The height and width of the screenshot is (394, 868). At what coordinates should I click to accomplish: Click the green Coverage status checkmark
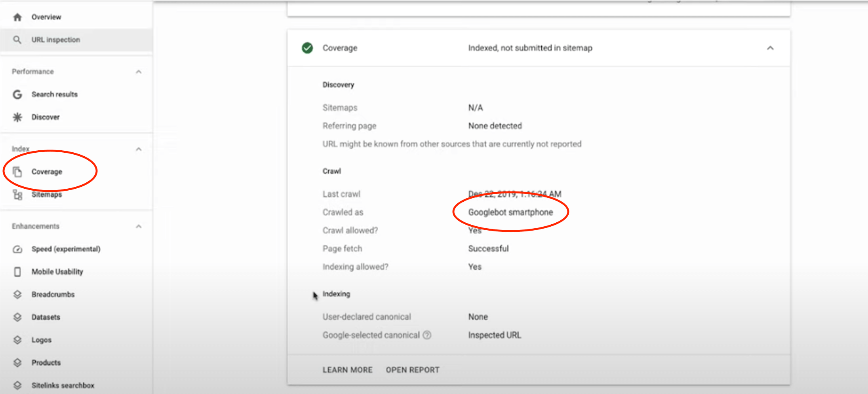pos(307,48)
